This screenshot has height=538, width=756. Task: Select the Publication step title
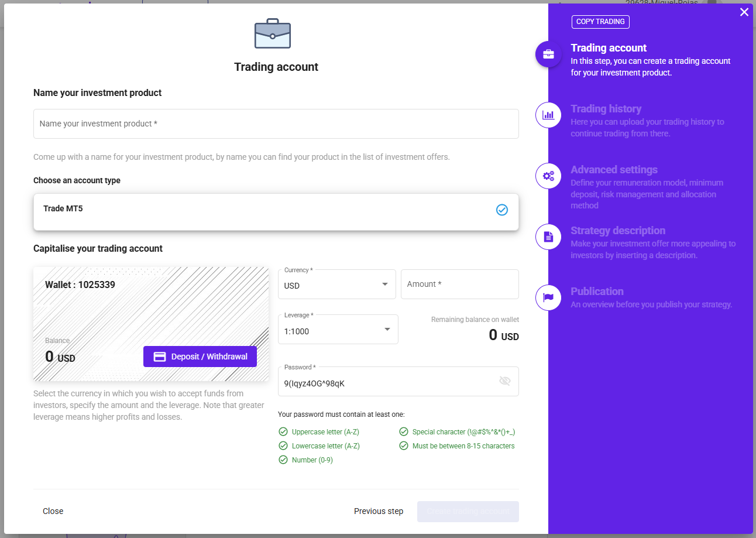597,292
